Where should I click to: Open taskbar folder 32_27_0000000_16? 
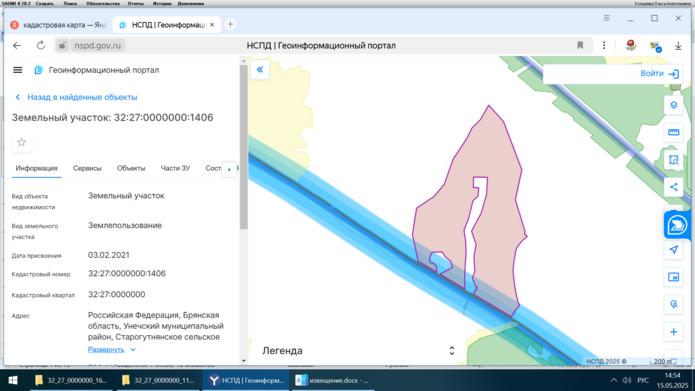(71, 380)
